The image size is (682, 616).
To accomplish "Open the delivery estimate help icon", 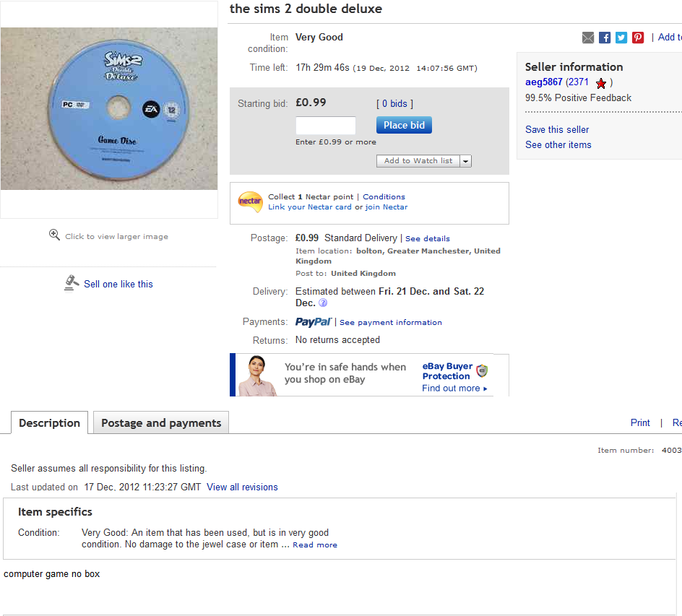I will (x=323, y=303).
